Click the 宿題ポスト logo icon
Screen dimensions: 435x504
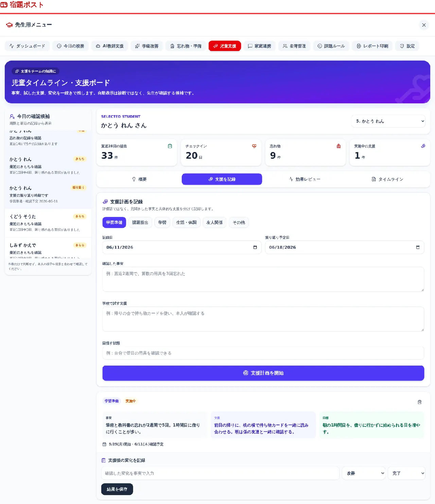[4, 5]
